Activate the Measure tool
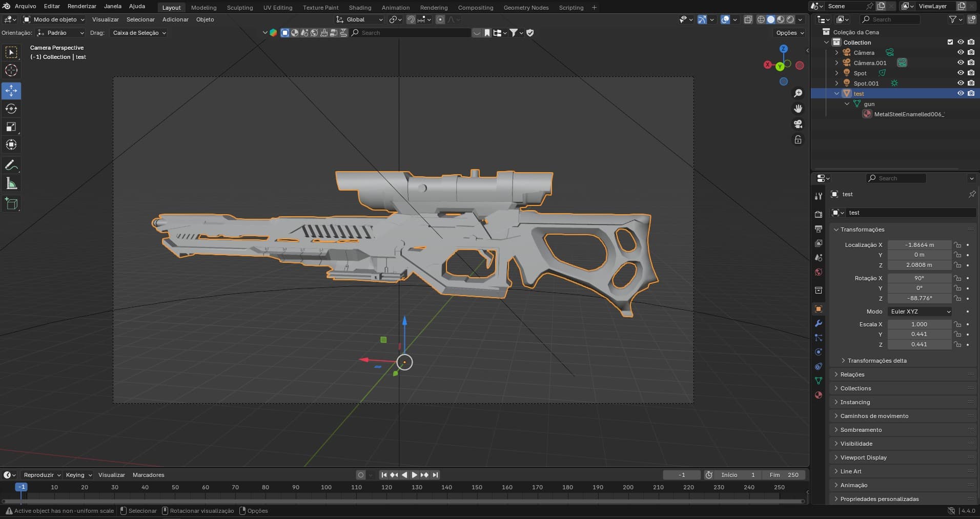This screenshot has height=519, width=980. tap(11, 183)
